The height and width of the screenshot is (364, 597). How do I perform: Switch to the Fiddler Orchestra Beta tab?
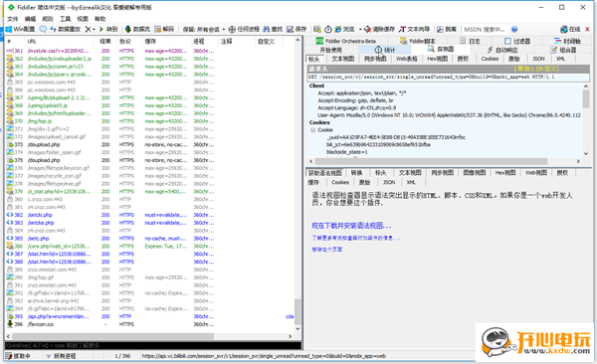pyautogui.click(x=345, y=41)
